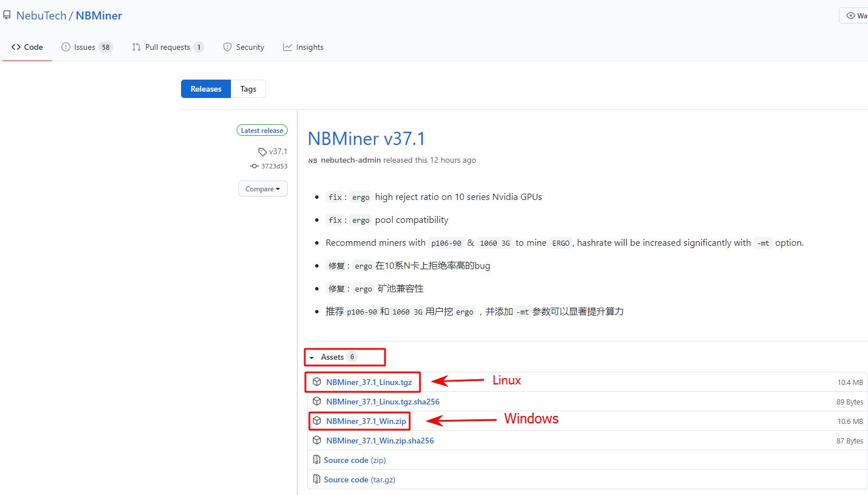
Task: Open the NBMiner repository link
Action: 99,15
